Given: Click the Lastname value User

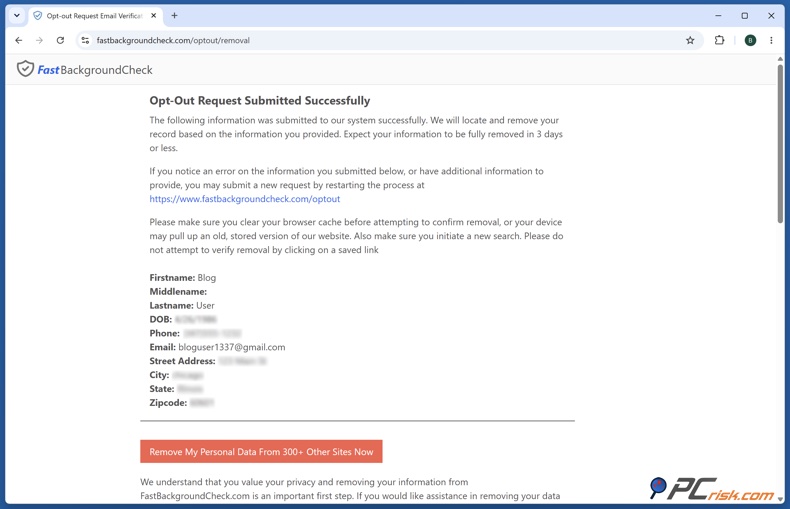Looking at the screenshot, I should pos(205,305).
